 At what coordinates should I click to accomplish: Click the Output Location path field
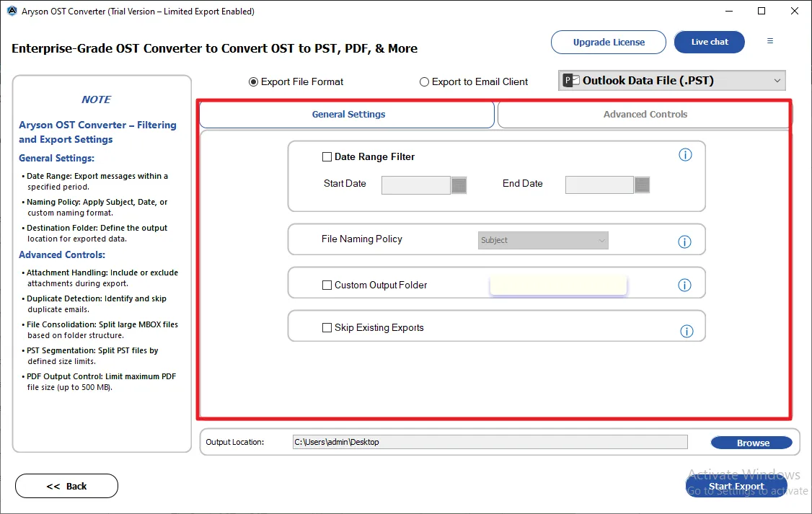[490, 442]
